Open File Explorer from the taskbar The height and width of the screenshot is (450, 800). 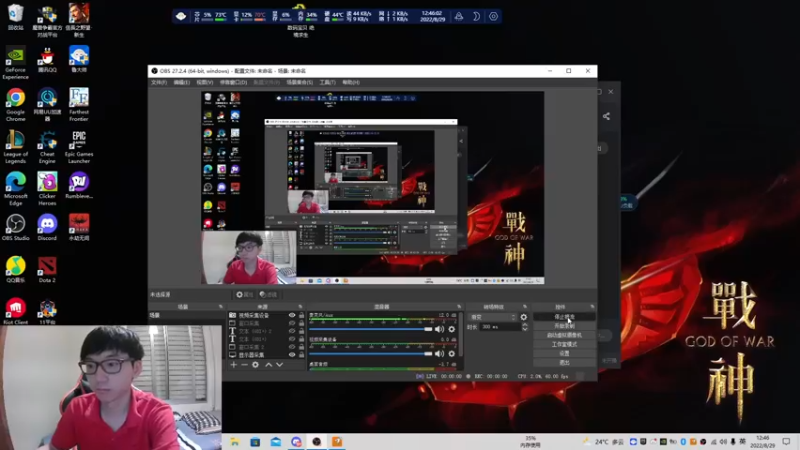[235, 442]
